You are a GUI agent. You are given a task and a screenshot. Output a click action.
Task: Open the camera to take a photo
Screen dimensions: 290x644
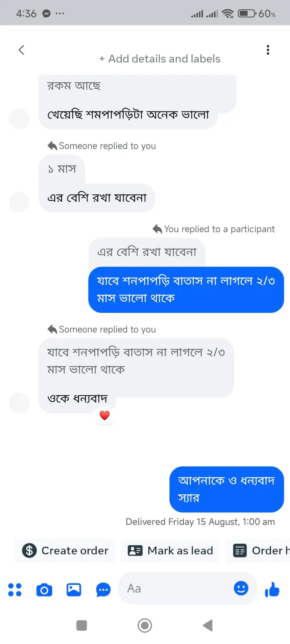[x=44, y=590]
